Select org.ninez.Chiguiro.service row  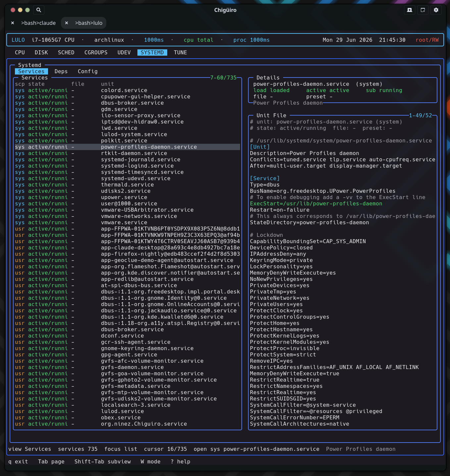127,424
